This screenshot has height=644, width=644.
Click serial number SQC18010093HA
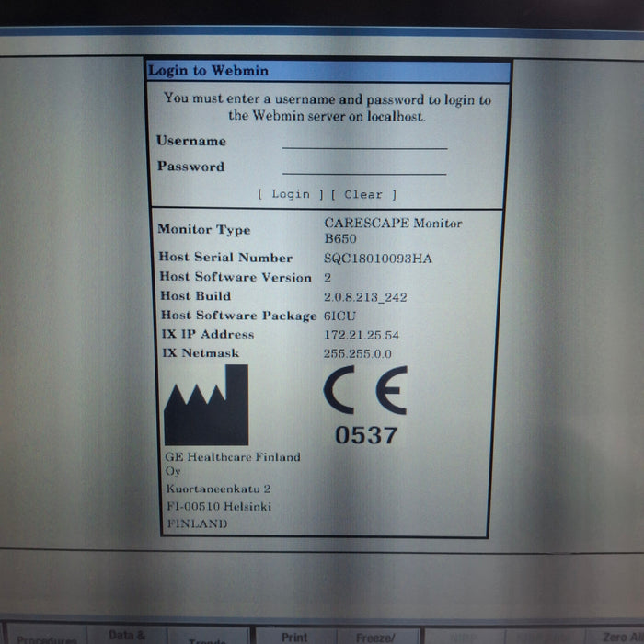(377, 259)
